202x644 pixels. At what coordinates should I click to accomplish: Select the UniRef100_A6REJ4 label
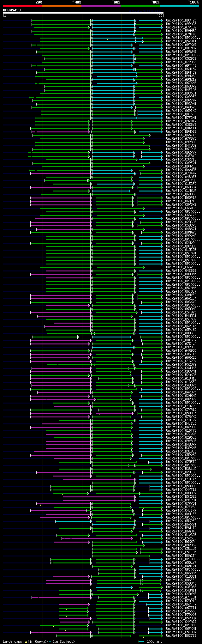click(181, 298)
